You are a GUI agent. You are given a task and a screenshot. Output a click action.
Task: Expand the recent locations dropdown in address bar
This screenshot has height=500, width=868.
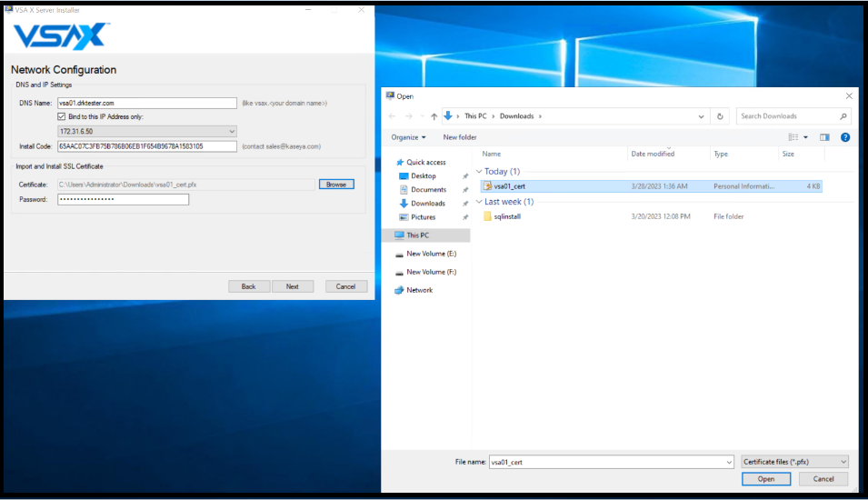pyautogui.click(x=701, y=116)
